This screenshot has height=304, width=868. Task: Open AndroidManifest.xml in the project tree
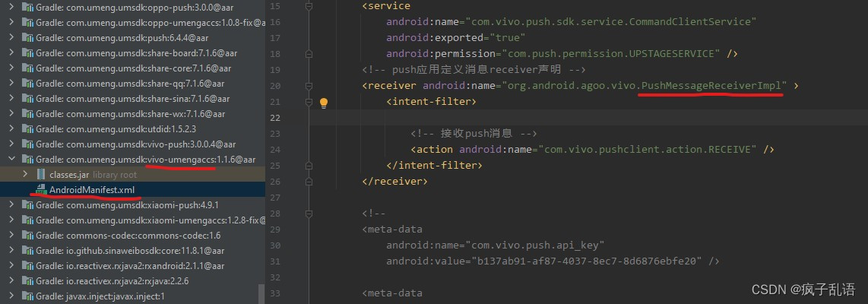click(x=92, y=190)
